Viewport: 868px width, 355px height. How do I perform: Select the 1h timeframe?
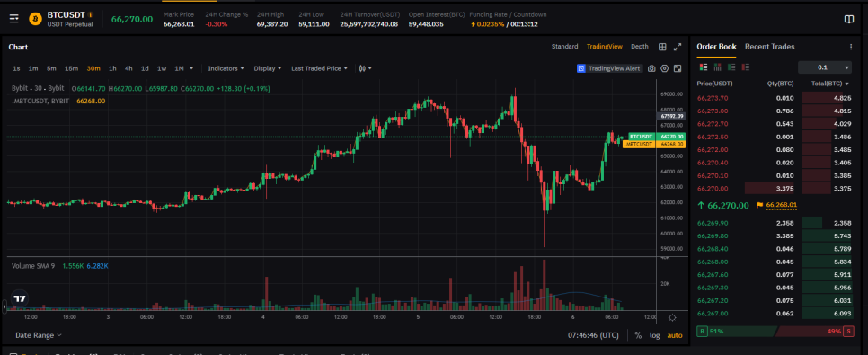click(x=112, y=68)
